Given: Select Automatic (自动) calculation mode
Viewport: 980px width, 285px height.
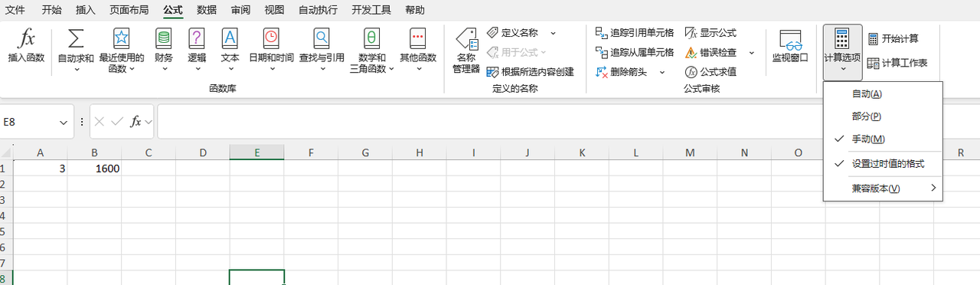Looking at the screenshot, I should tap(883, 94).
